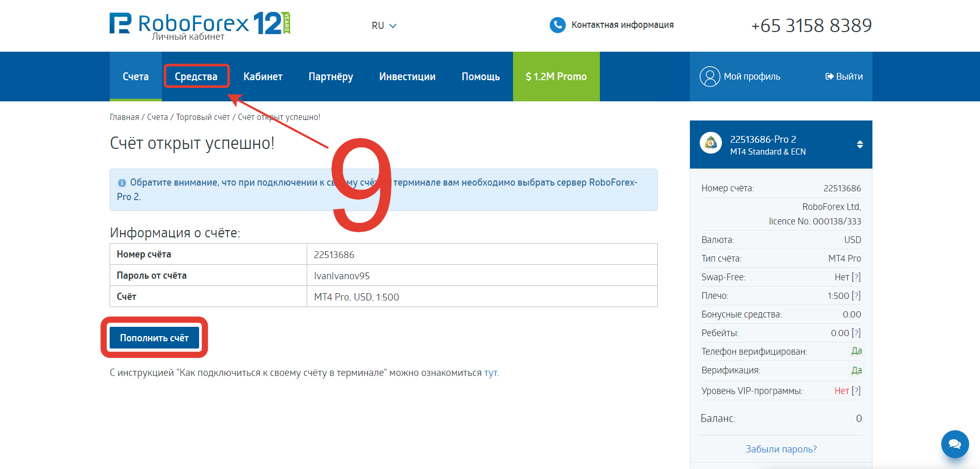Screen dimensions: 980x469
Task: Click the Ребейты help [?] link
Action: point(856,333)
